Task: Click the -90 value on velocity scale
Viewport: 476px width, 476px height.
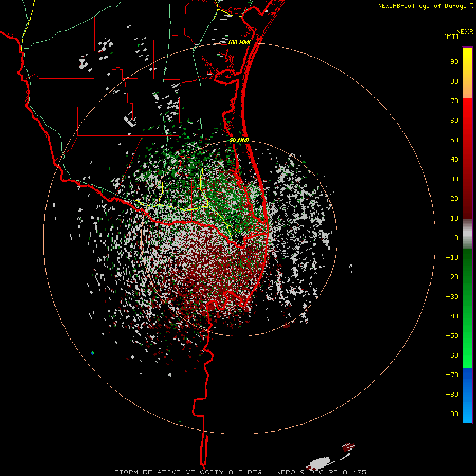Action: point(452,414)
